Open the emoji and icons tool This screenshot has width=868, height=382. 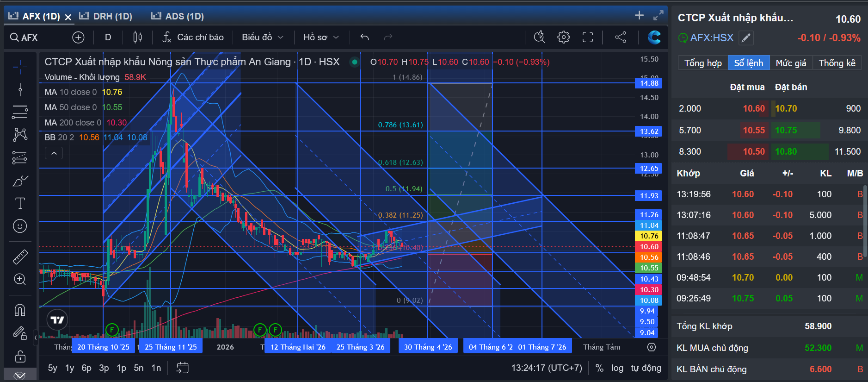[x=20, y=226]
